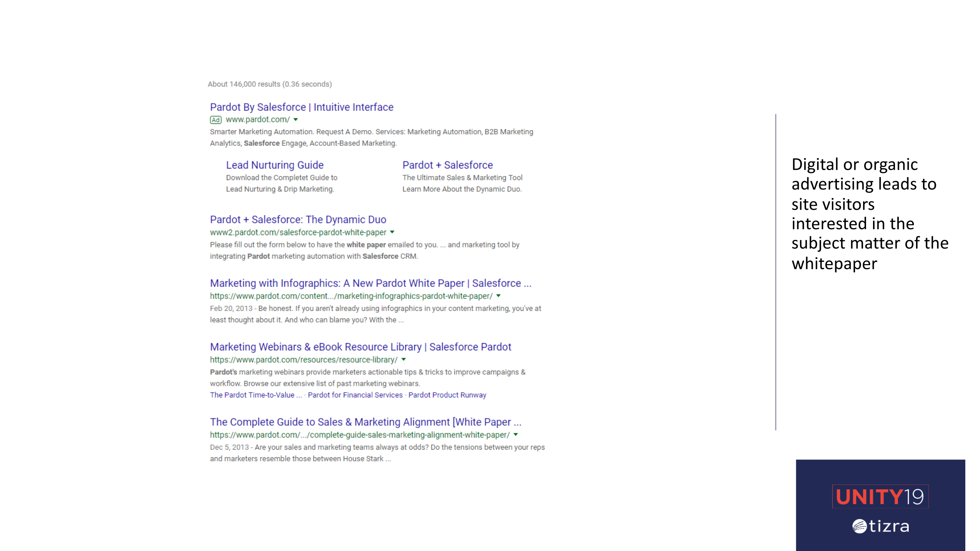Viewport: 980px width, 551px height.
Task: Click the tizra globe logo icon
Action: pos(859,526)
